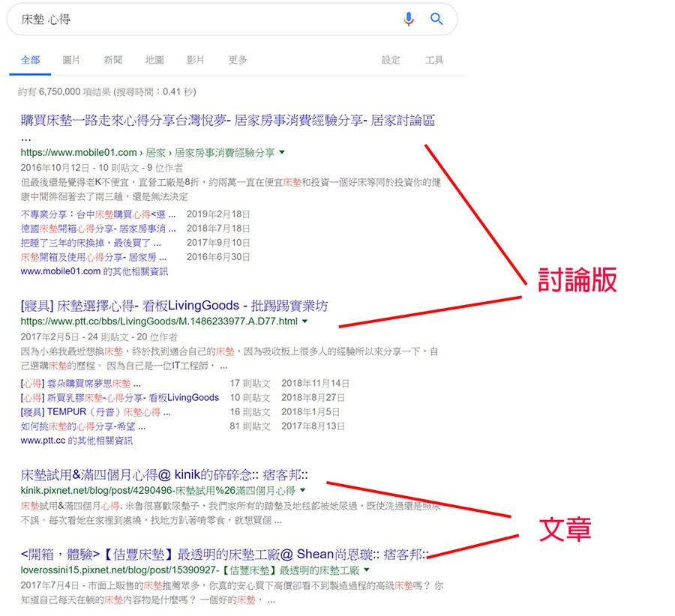This screenshot has width=675, height=616.
Task: Click the microphone voice search icon
Action: [x=409, y=19]
